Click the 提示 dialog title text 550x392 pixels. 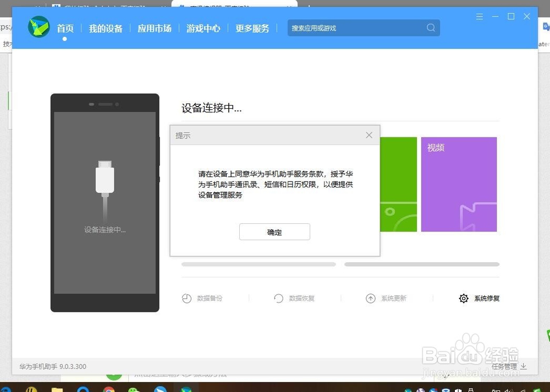183,135
